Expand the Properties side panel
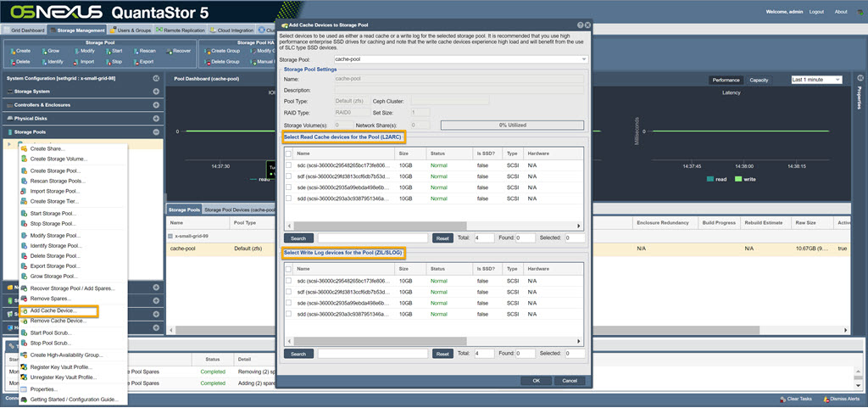 (860, 78)
